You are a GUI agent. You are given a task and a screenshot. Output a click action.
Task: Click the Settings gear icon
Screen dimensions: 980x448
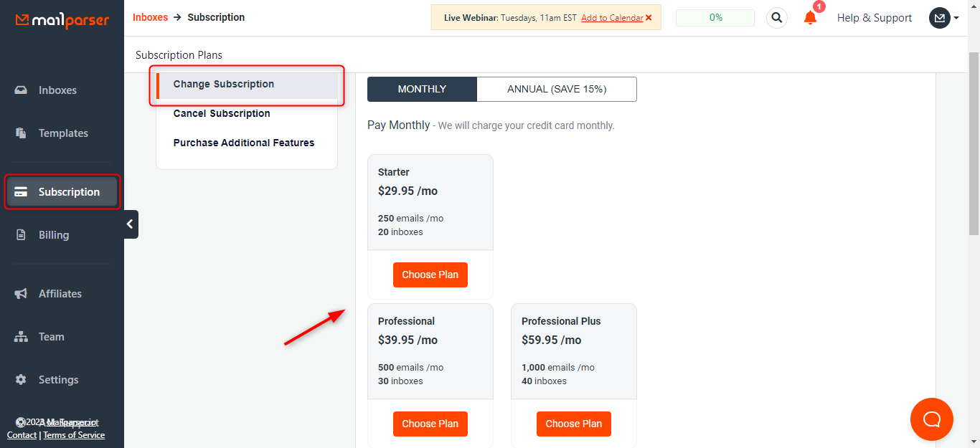tap(21, 380)
